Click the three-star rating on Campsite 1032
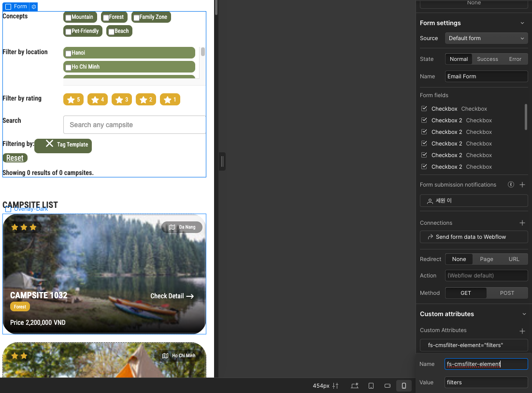 [24, 227]
